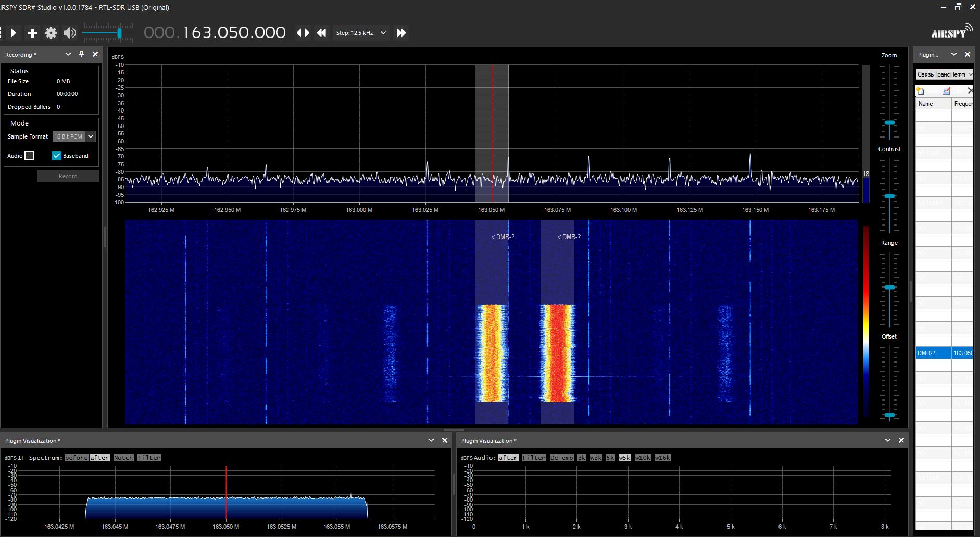Click the Name column header
The width and height of the screenshot is (980, 537).
933,104
